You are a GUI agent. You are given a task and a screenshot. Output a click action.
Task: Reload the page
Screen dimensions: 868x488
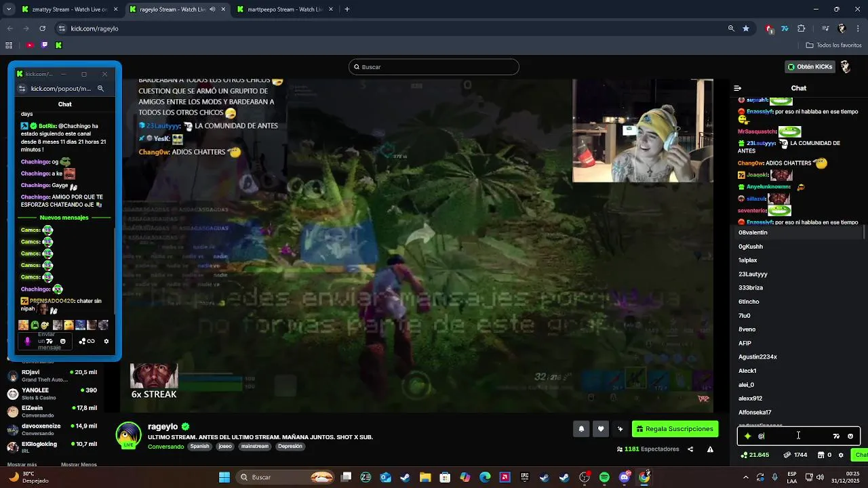(42, 28)
